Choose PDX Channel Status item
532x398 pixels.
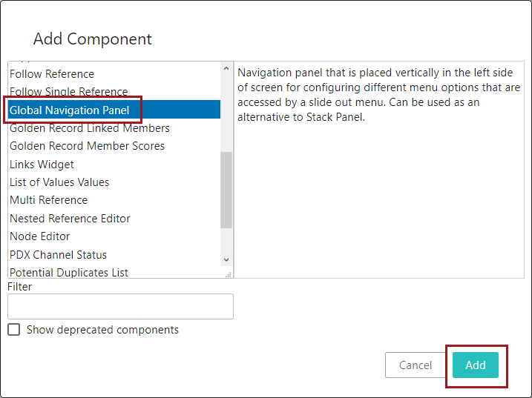point(59,255)
